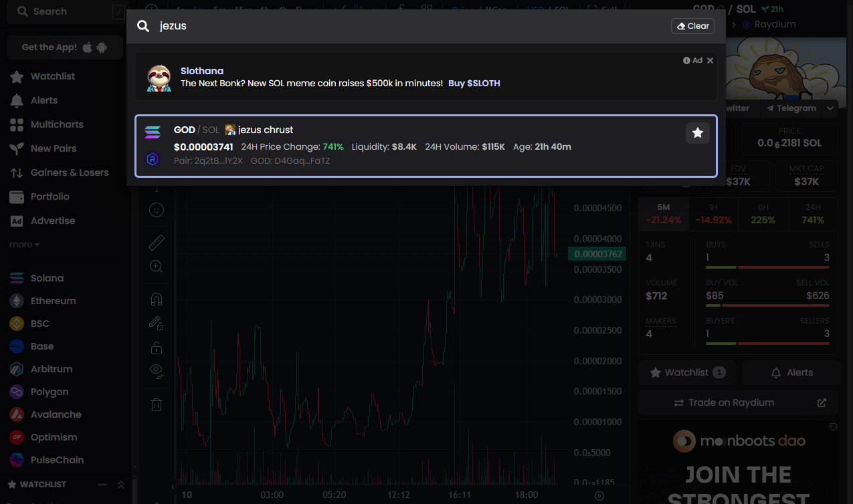Click the moonboots dao banner
The image size is (853, 504).
(739, 461)
